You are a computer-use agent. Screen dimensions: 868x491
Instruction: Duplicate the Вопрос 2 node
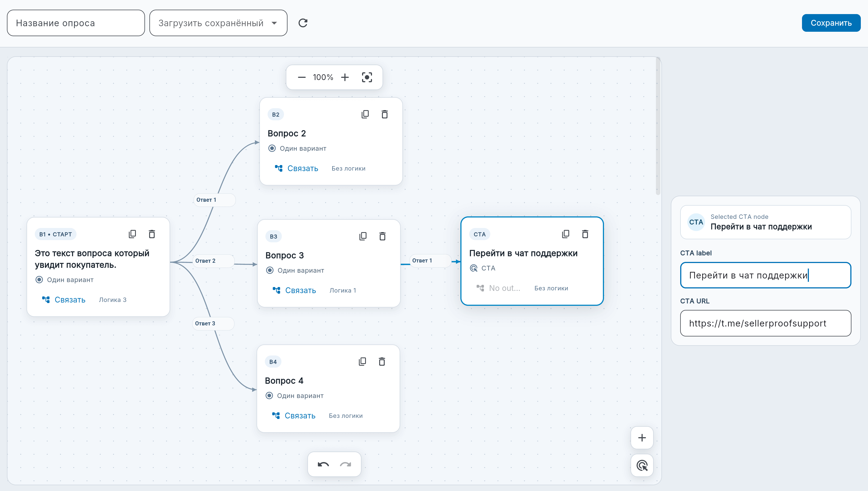coord(365,114)
